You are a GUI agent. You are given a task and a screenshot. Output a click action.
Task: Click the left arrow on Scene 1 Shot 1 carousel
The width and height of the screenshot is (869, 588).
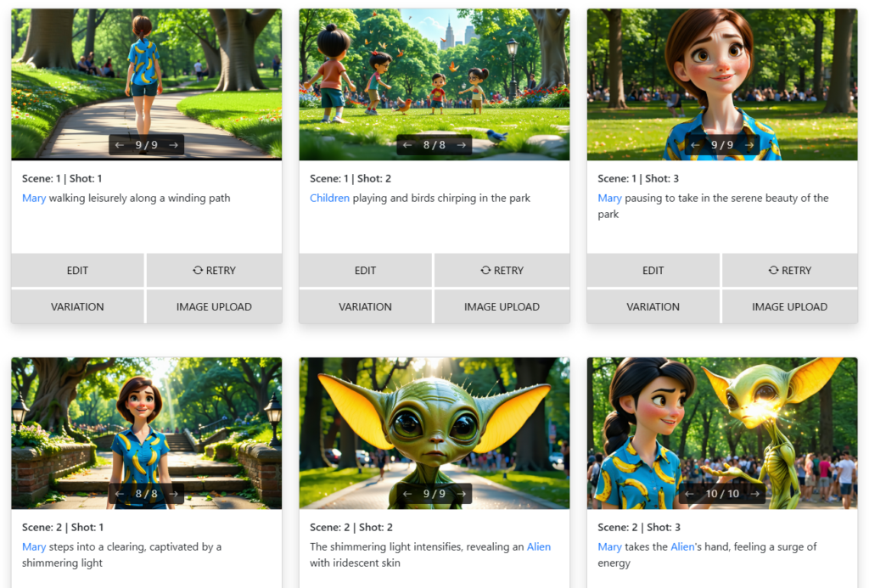pyautogui.click(x=119, y=144)
